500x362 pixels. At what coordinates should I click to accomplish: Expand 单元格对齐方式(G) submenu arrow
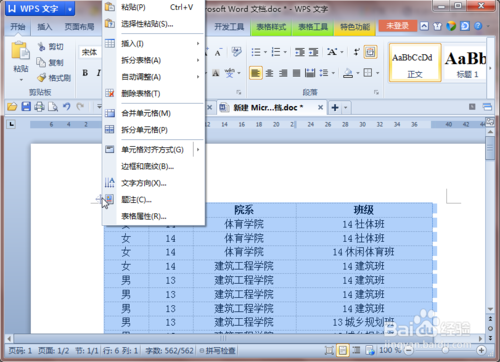(x=198, y=149)
